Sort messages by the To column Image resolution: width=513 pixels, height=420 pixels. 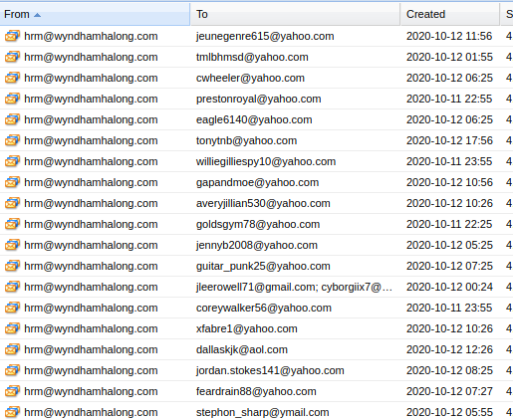pyautogui.click(x=295, y=14)
